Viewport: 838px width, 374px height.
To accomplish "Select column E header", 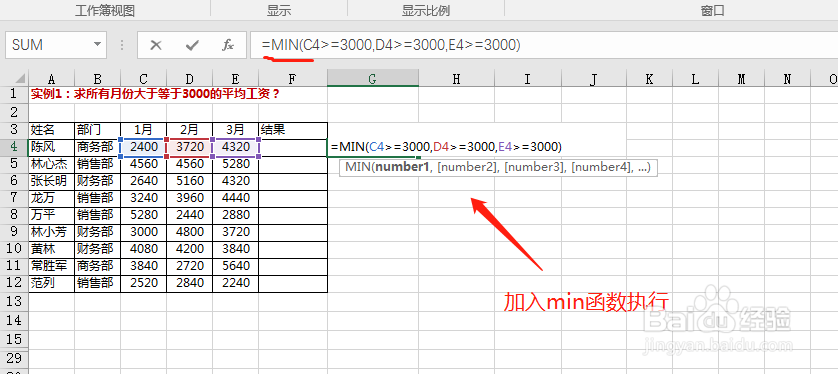I will click(x=235, y=79).
